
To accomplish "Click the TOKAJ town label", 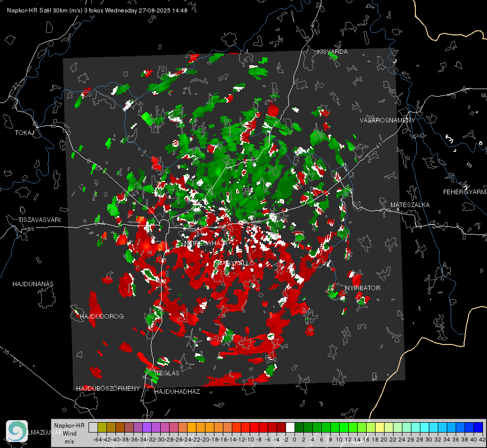I will (24, 133).
